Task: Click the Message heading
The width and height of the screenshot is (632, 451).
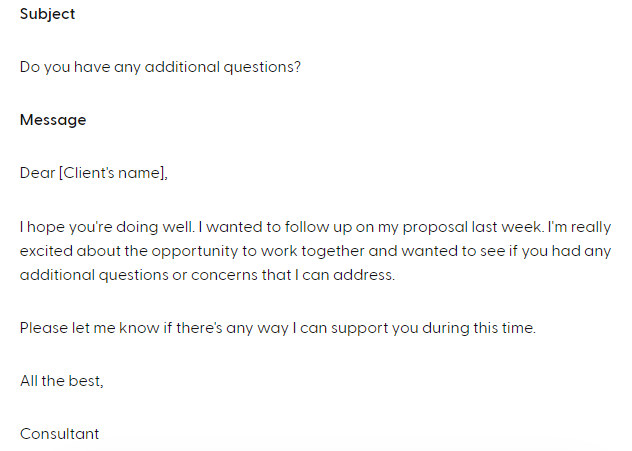Action: (x=53, y=120)
